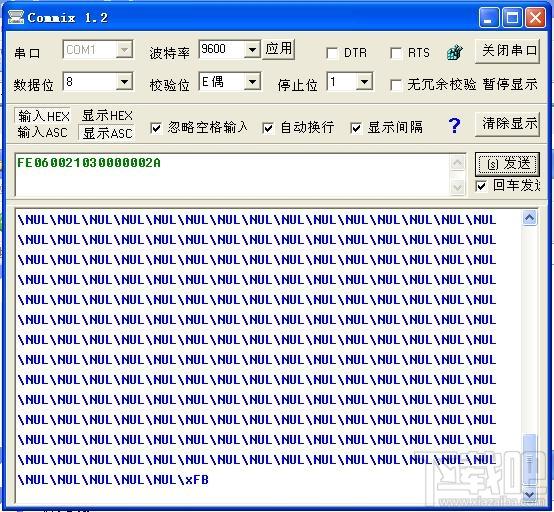Click input box scroll-up arrow
This screenshot has width=554, height=512.
pos(458,163)
